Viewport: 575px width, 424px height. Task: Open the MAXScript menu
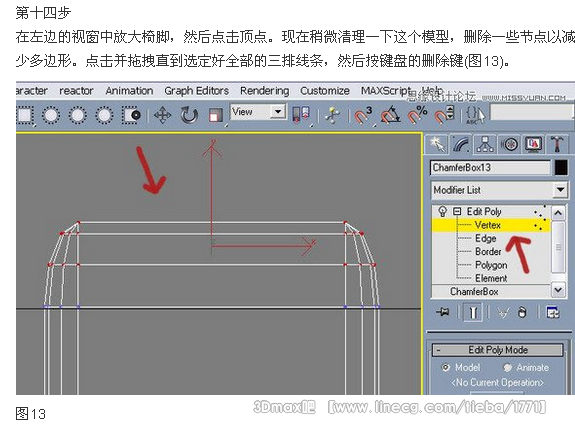point(386,91)
